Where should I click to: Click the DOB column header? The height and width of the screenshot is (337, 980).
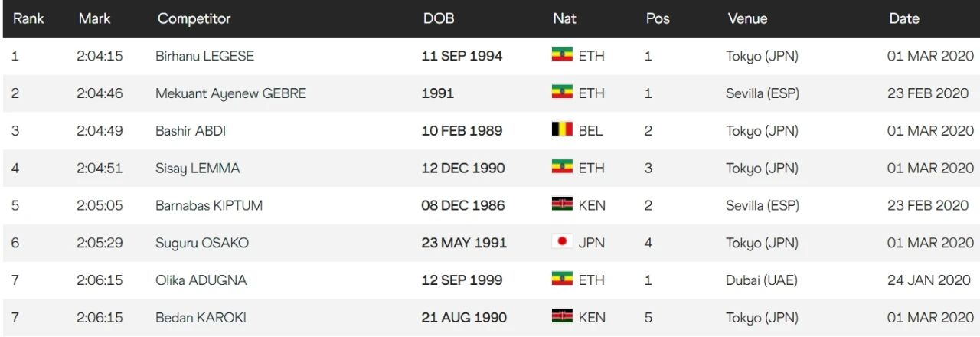(x=439, y=18)
